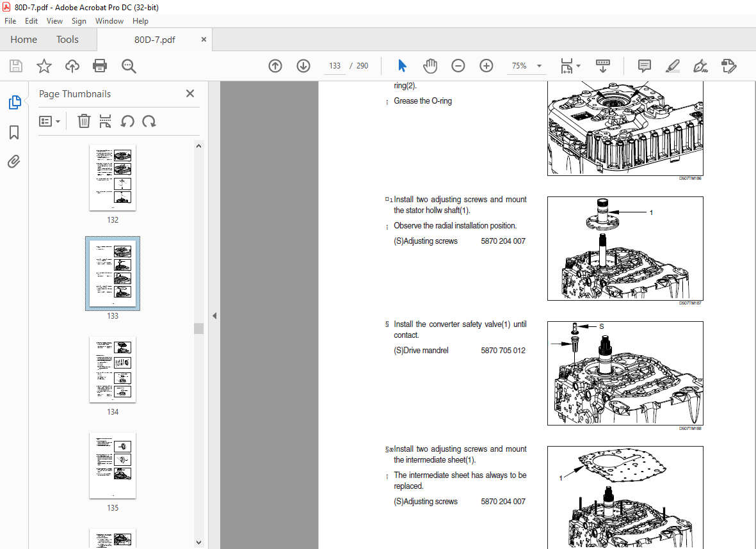Close the 80D-7.pdf tab
Screen dimensions: 756x549
(204, 40)
